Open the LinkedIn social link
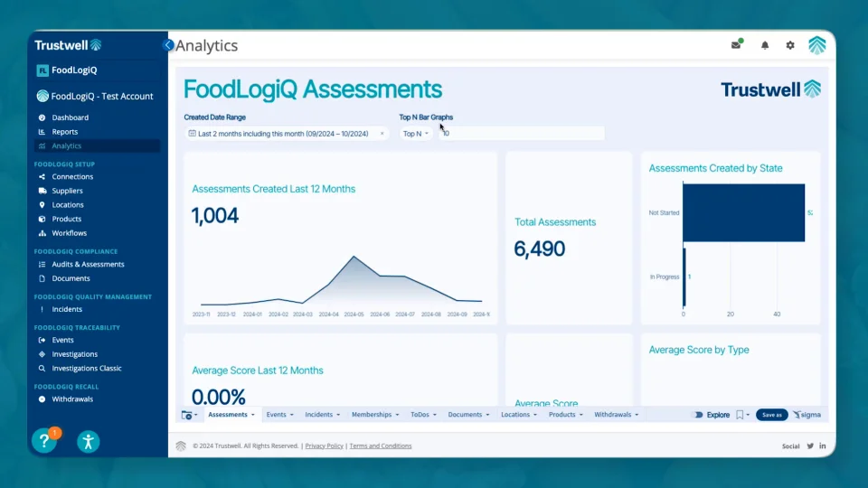Viewport: 868px width, 488px height. pyautogui.click(x=823, y=446)
